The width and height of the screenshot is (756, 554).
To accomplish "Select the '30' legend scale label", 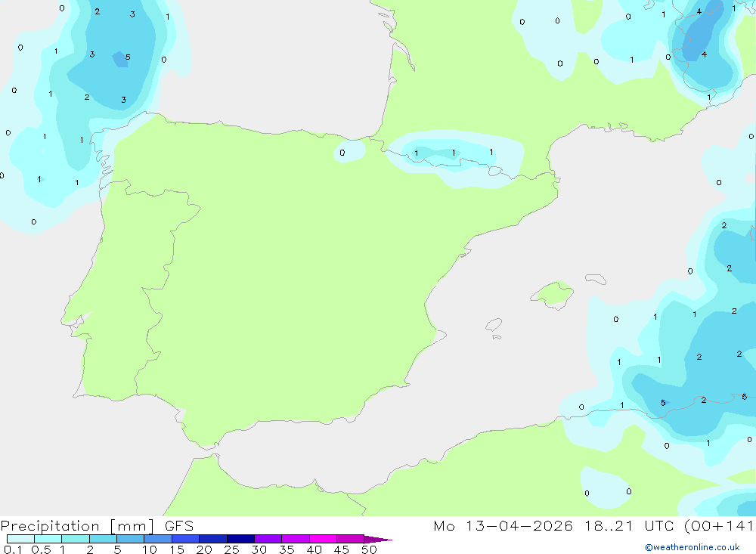I will point(259,549).
